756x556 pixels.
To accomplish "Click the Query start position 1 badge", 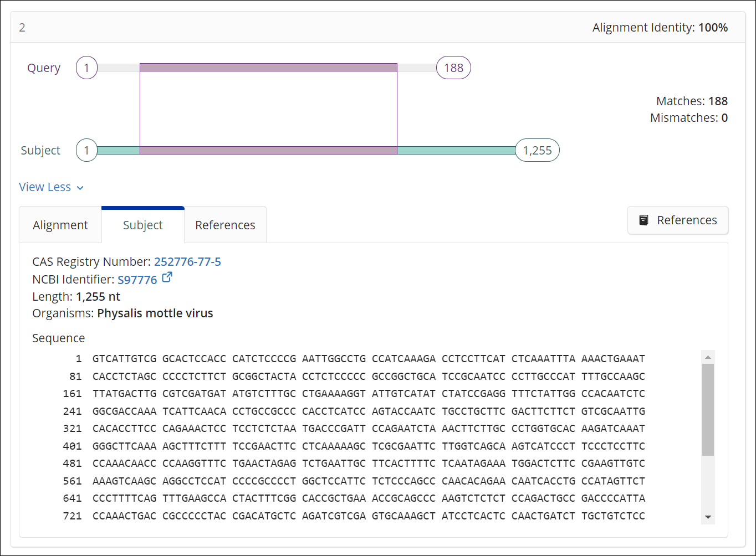I will point(86,68).
